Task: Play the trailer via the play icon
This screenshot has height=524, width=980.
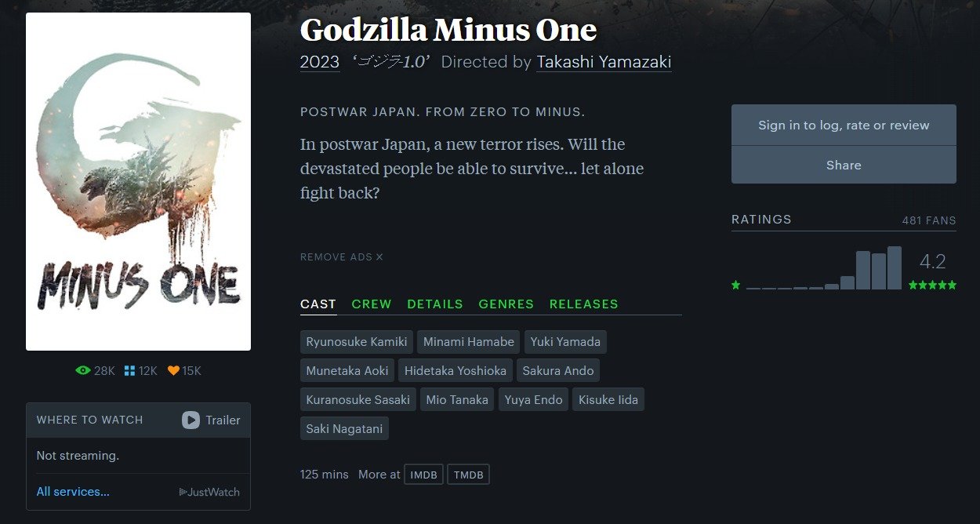Action: [x=191, y=420]
